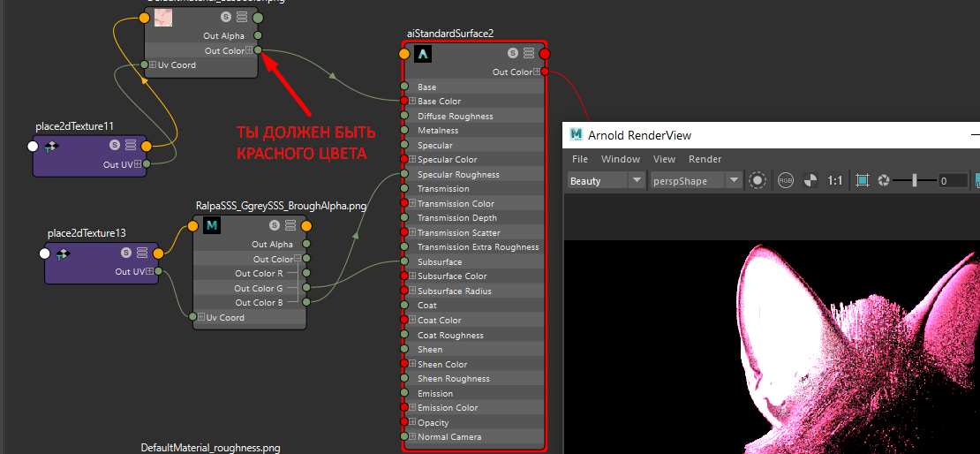Screen dimensions: 980x454
Task: Adjust the exposure slider handle in RenderView
Action: click(x=915, y=181)
